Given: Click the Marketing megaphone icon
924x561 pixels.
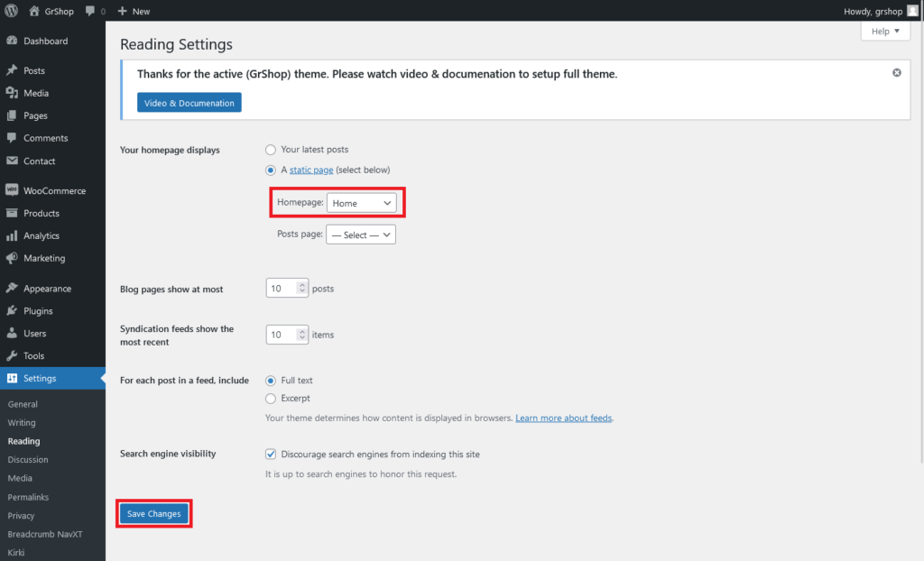Looking at the screenshot, I should [x=12, y=259].
